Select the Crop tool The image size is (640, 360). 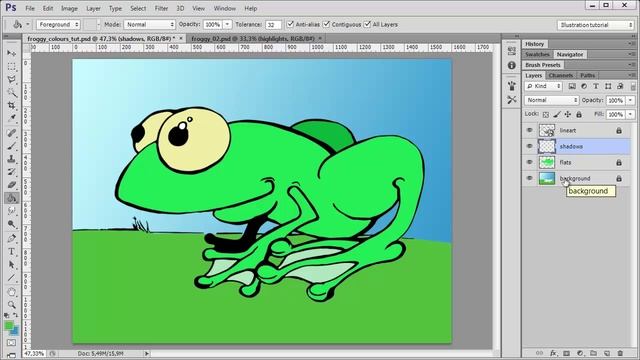point(11,106)
